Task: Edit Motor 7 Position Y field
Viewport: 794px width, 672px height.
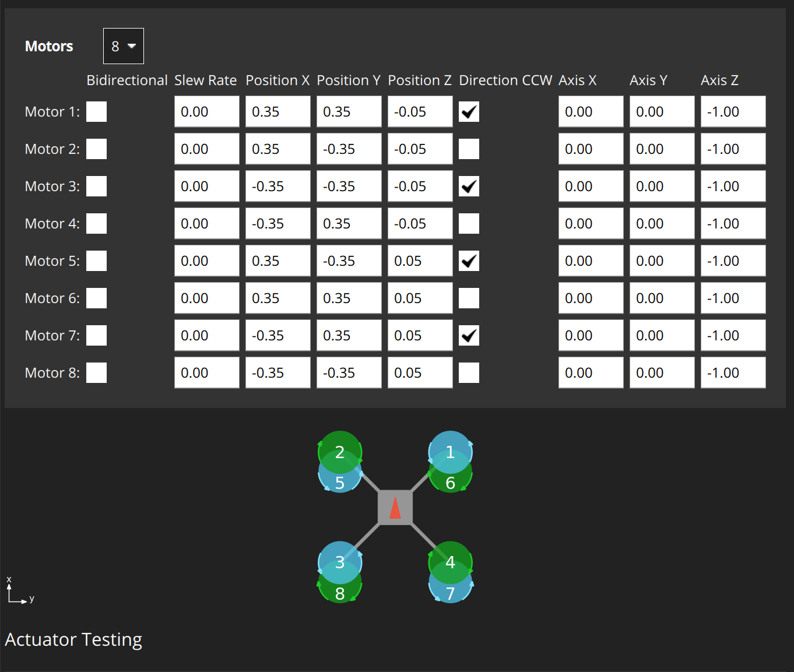Action: (349, 335)
